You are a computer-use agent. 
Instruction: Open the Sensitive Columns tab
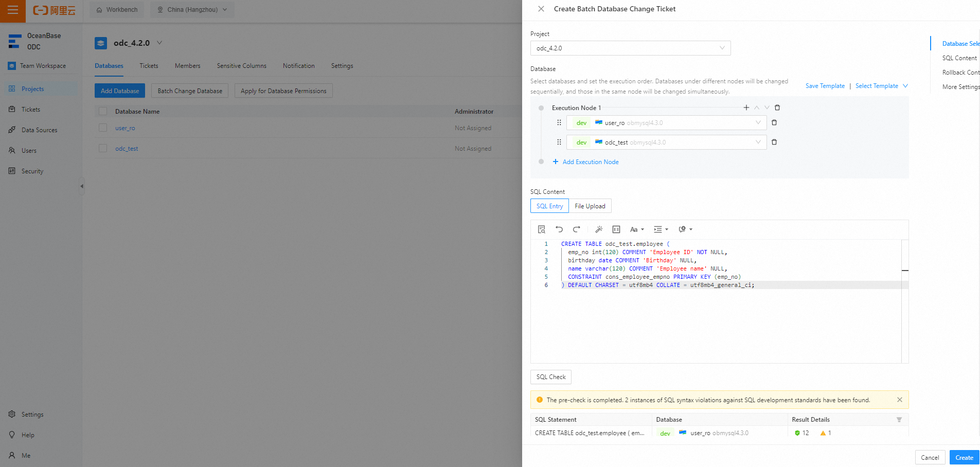[x=241, y=66]
